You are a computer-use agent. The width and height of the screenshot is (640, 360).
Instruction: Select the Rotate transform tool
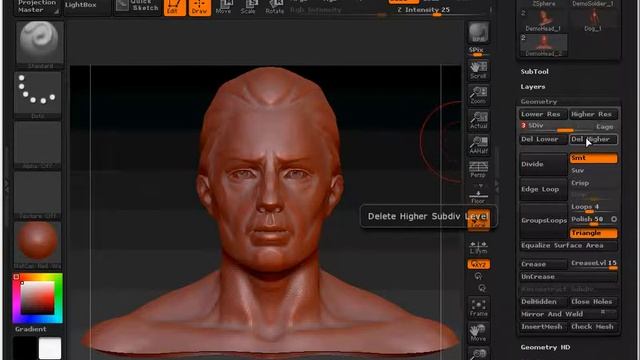coord(274,7)
